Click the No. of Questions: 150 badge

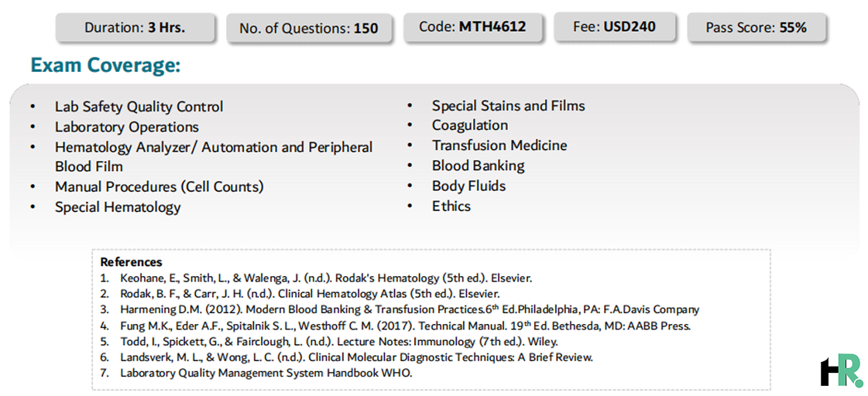tap(309, 28)
